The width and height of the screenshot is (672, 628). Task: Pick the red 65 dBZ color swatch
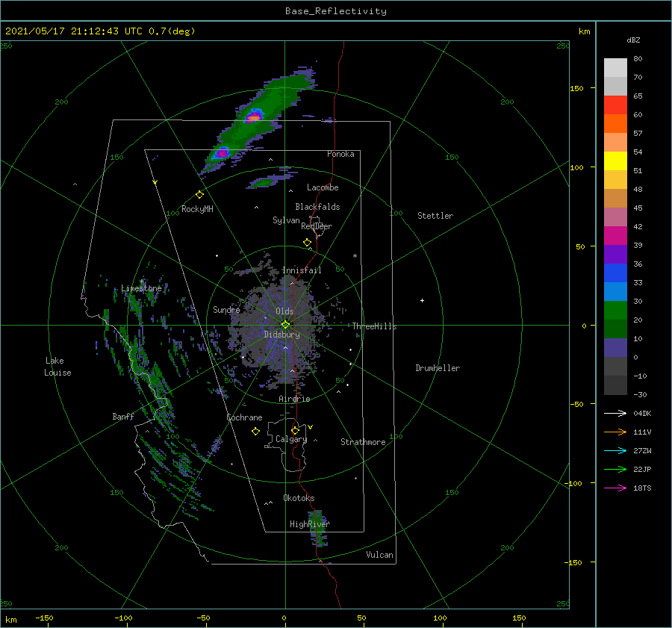(x=615, y=105)
